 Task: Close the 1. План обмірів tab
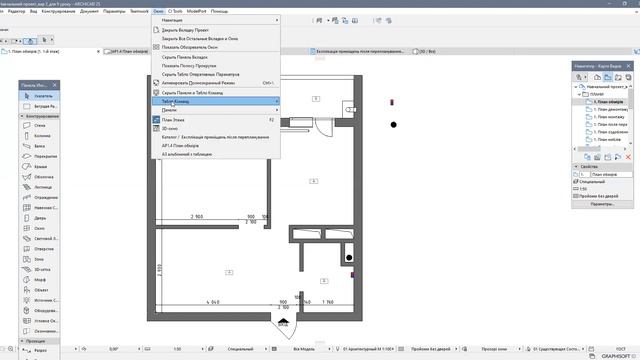tap(98, 51)
